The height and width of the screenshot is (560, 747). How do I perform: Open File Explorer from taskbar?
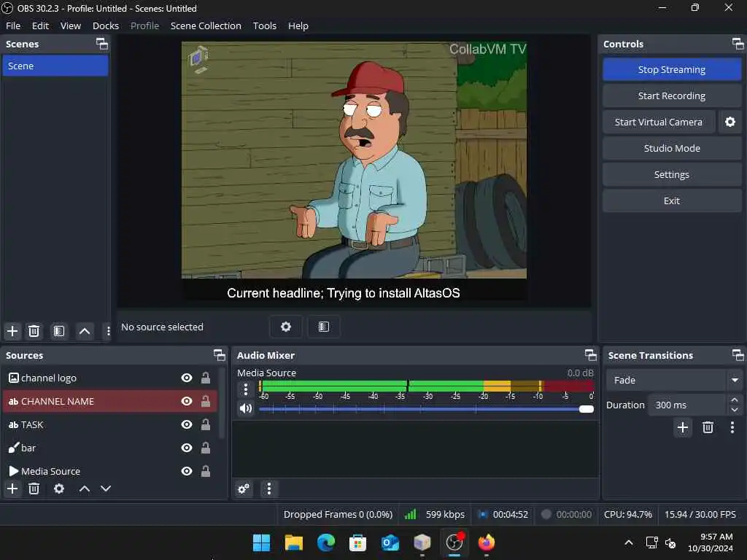point(293,542)
